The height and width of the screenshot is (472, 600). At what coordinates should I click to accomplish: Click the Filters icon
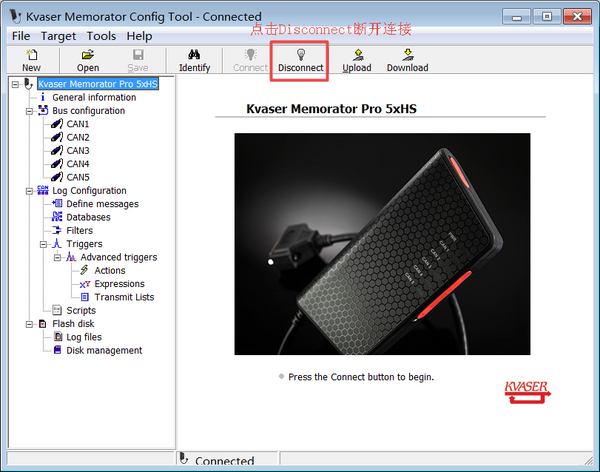coord(57,230)
